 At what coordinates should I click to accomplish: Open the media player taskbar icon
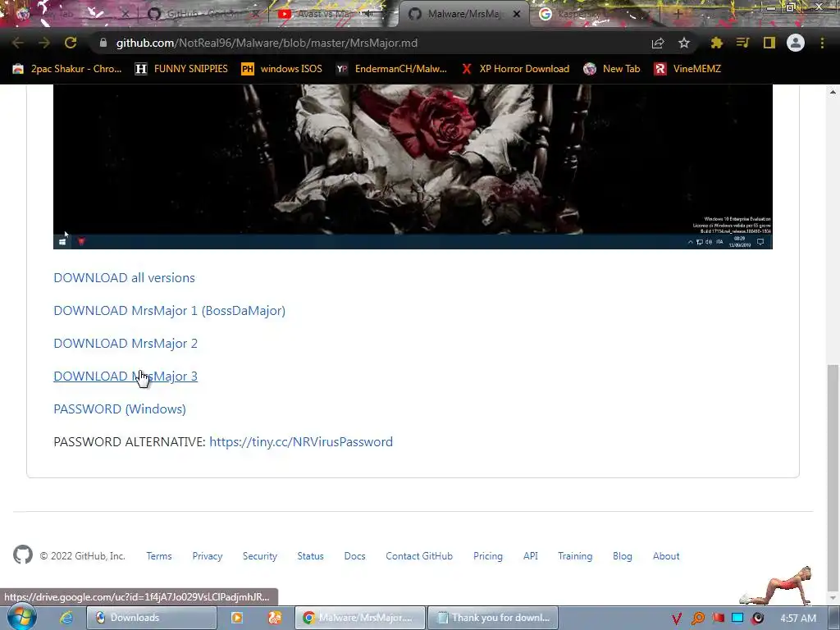237,618
